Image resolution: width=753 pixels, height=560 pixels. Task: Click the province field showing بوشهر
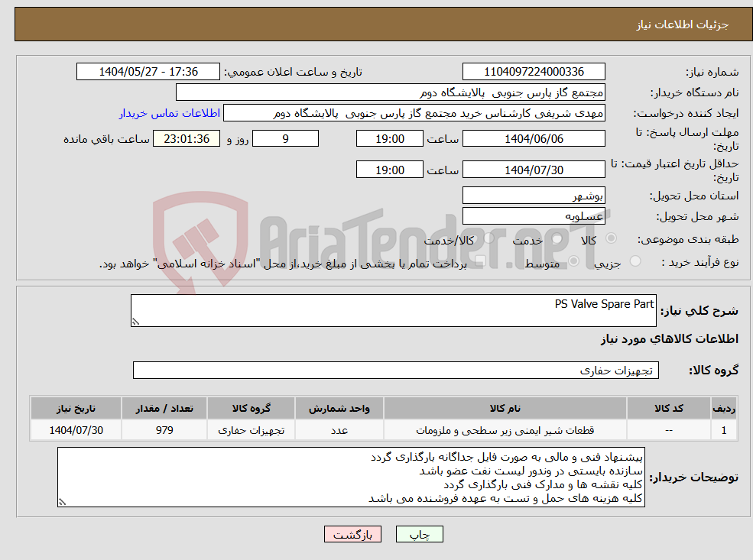(x=533, y=195)
